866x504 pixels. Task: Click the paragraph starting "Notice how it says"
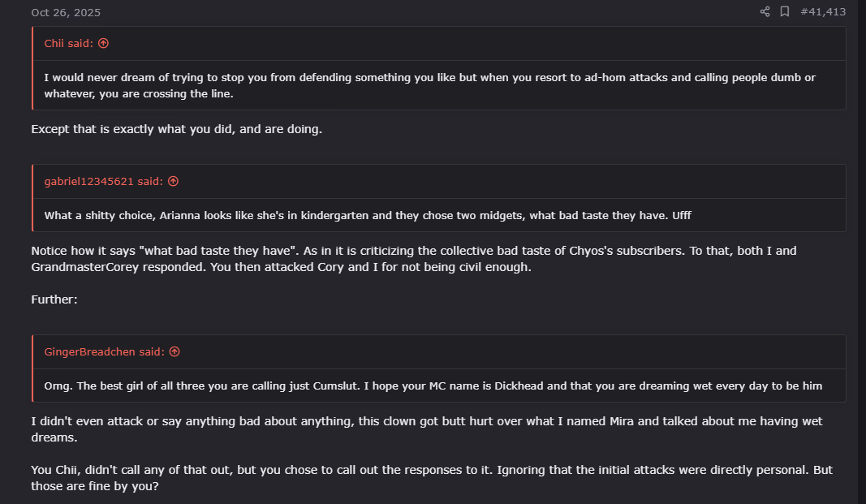tap(413, 251)
